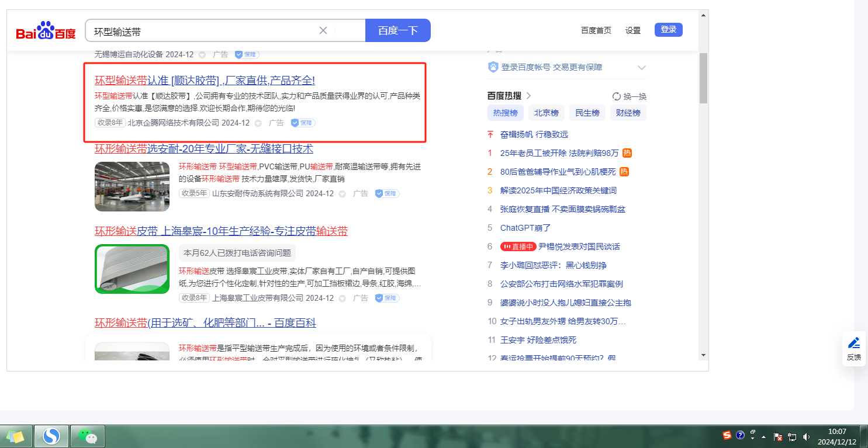This screenshot has height=448, width=868.
Task: Open the 环形输送带 百度百科 result link
Action: [205, 323]
